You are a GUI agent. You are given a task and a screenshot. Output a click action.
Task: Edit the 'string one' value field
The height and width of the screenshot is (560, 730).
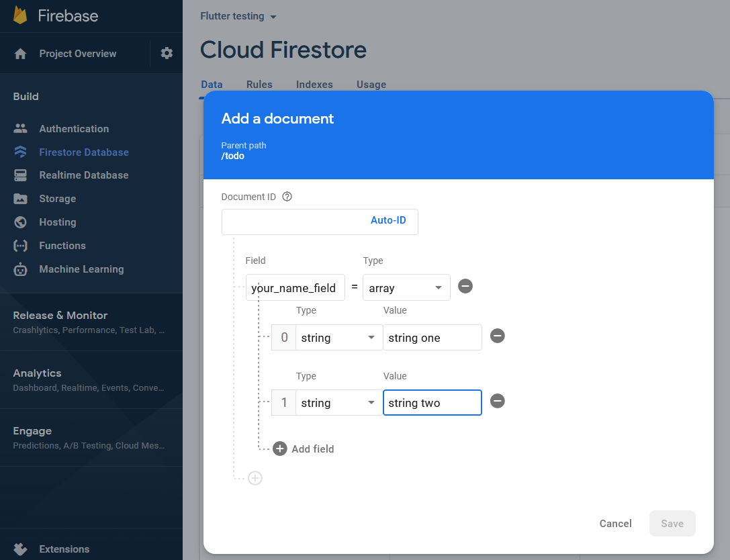432,338
